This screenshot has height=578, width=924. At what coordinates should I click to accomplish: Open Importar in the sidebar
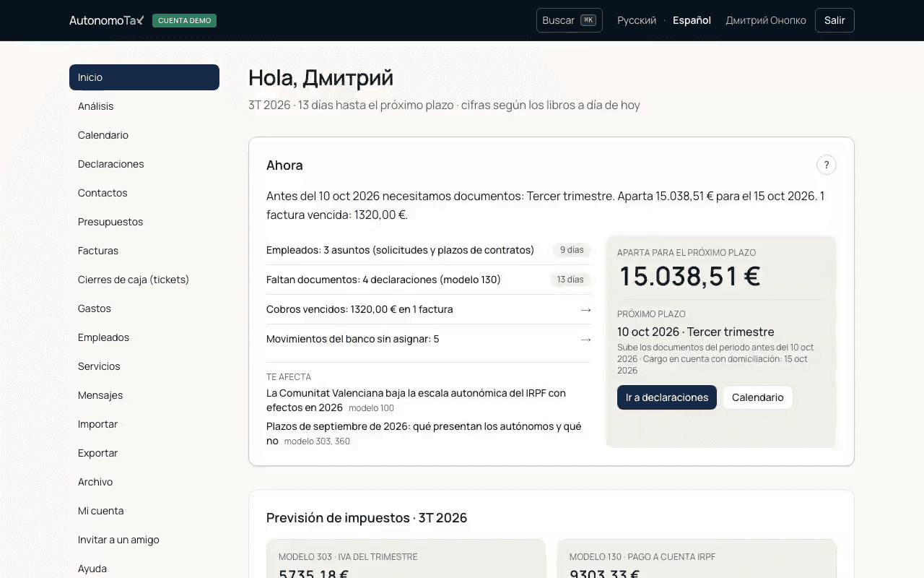pyautogui.click(x=144, y=424)
